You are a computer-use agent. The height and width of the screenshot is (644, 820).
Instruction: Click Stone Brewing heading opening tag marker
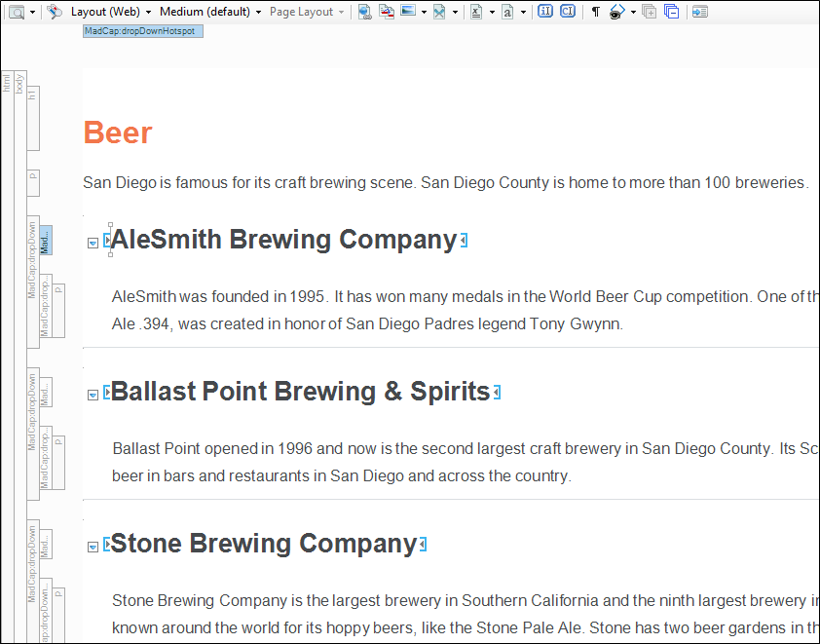(107, 544)
